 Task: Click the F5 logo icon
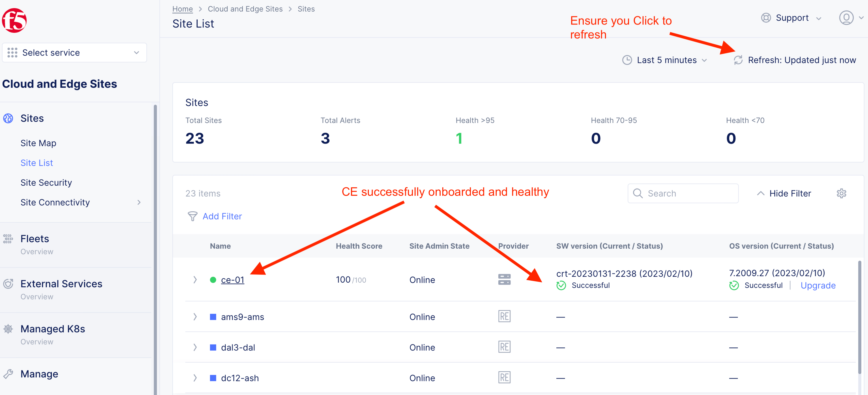point(14,21)
